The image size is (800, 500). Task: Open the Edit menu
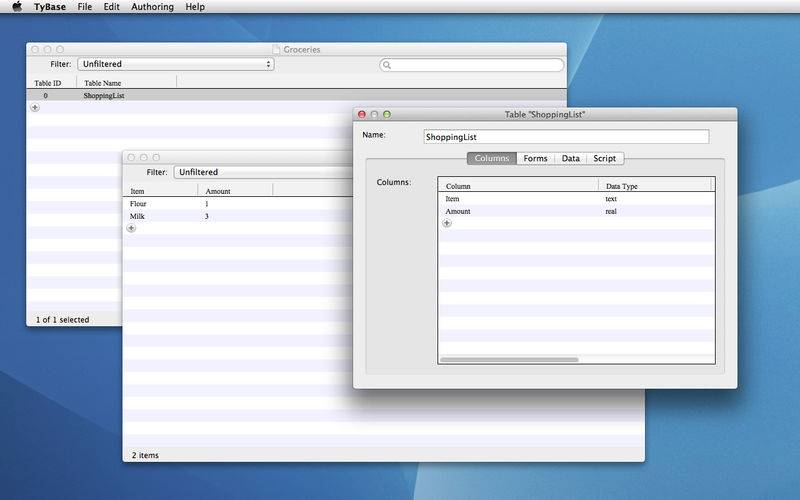(111, 7)
